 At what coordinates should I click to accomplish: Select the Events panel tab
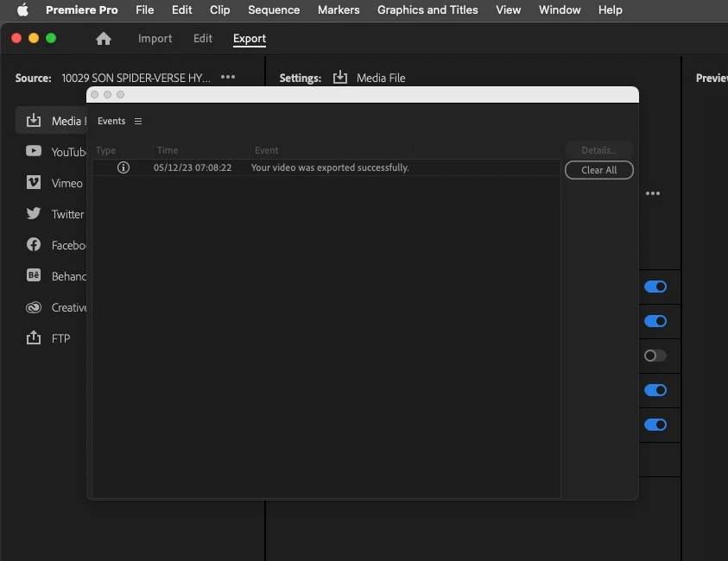pos(111,121)
